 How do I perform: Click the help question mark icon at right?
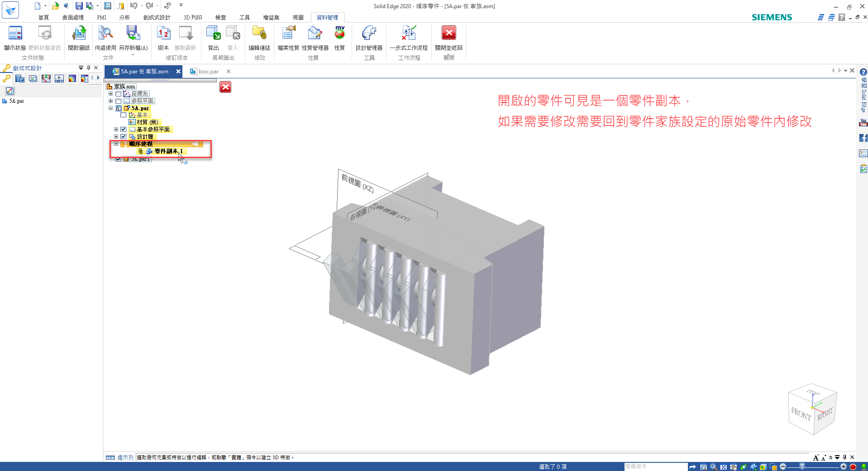pos(863,72)
